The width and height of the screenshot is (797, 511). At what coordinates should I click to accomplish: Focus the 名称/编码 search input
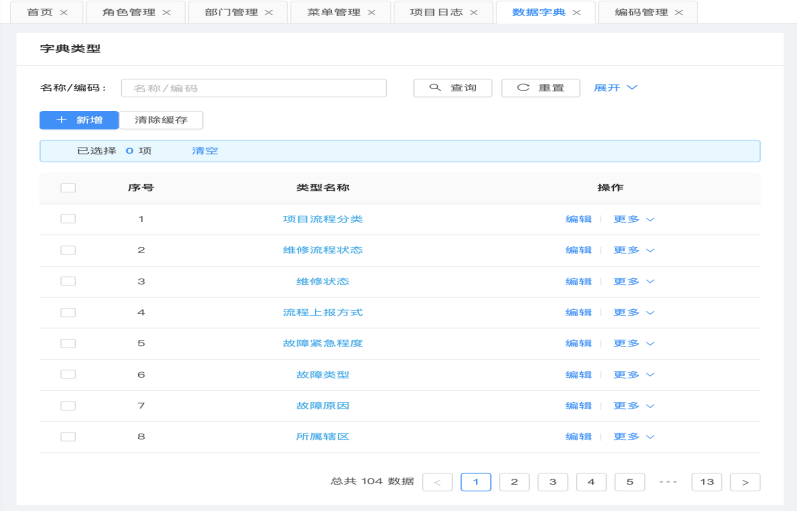tap(253, 88)
